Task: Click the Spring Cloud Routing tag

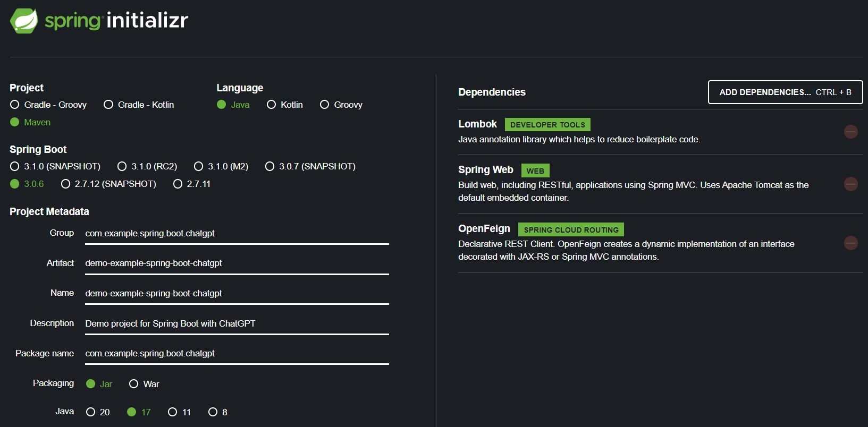Action: [x=571, y=229]
